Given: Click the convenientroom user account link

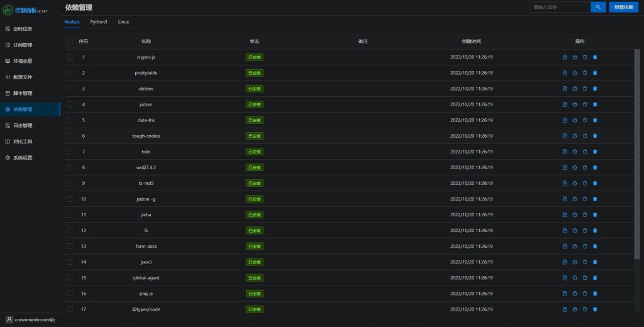Looking at the screenshot, I should (x=35, y=319).
